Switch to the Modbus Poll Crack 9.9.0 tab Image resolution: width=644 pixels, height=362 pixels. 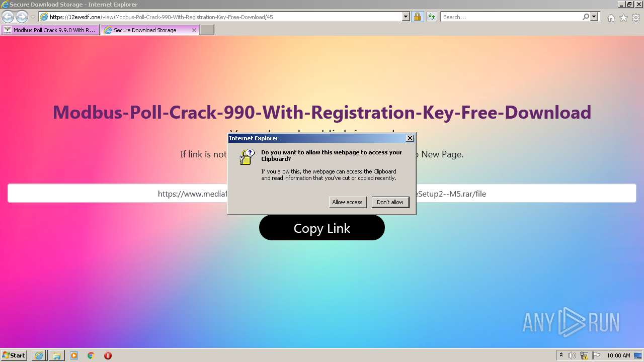coord(50,30)
